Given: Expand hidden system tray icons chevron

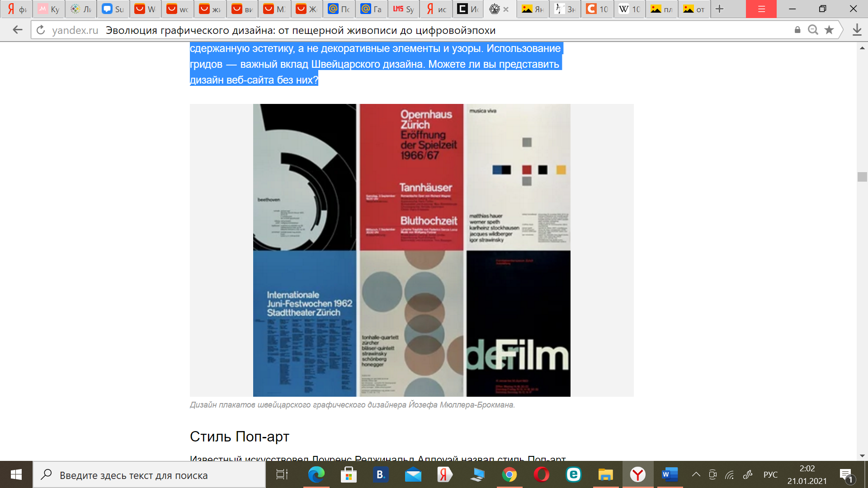Looking at the screenshot, I should click(696, 474).
